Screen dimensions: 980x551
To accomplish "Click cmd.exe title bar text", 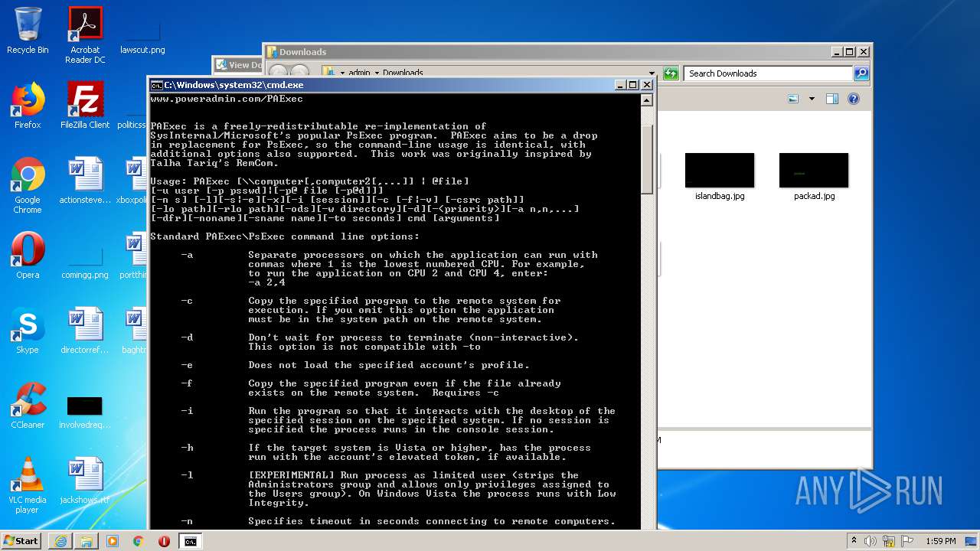I will tap(234, 85).
